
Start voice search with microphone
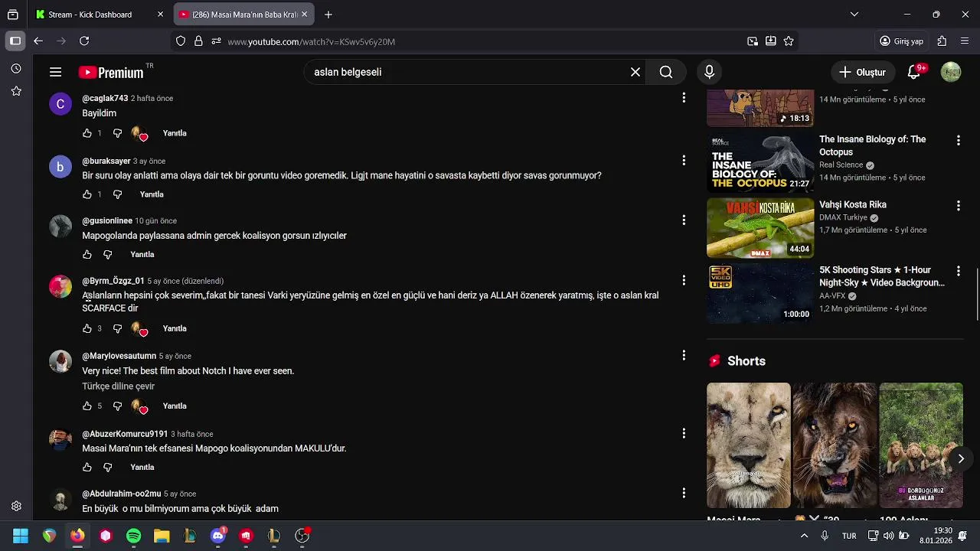(x=709, y=72)
